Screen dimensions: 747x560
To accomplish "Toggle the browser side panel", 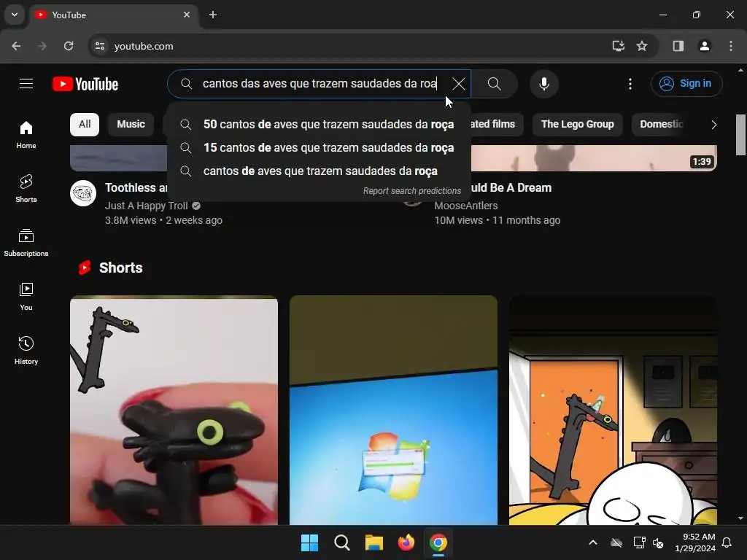I will tap(678, 46).
